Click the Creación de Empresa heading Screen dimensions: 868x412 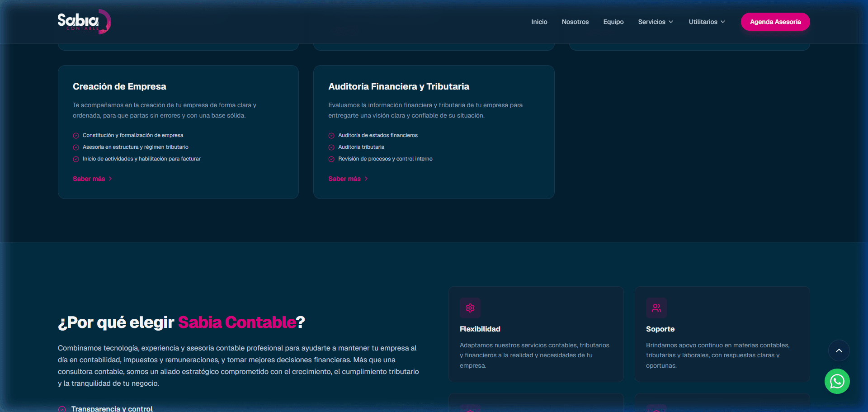(119, 86)
